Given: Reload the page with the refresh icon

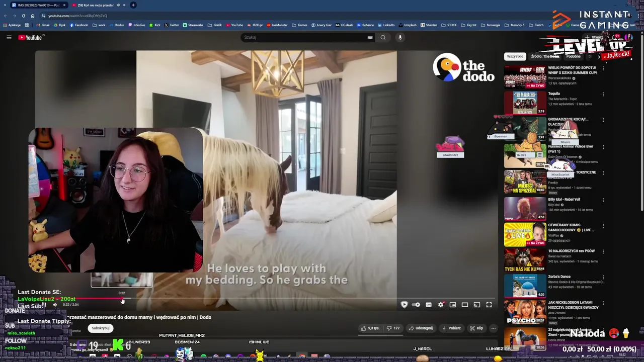Looking at the screenshot, I should [x=23, y=16].
